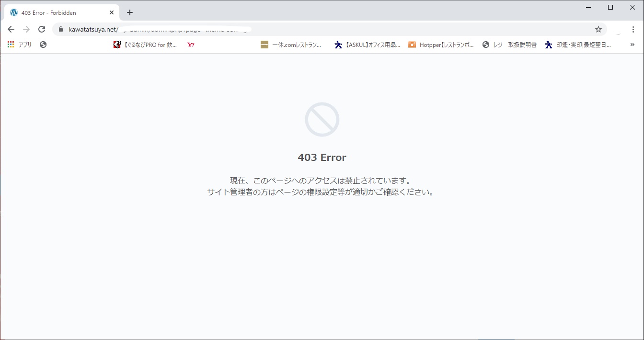Reload the 403 error page
644x340 pixels.
[42, 29]
